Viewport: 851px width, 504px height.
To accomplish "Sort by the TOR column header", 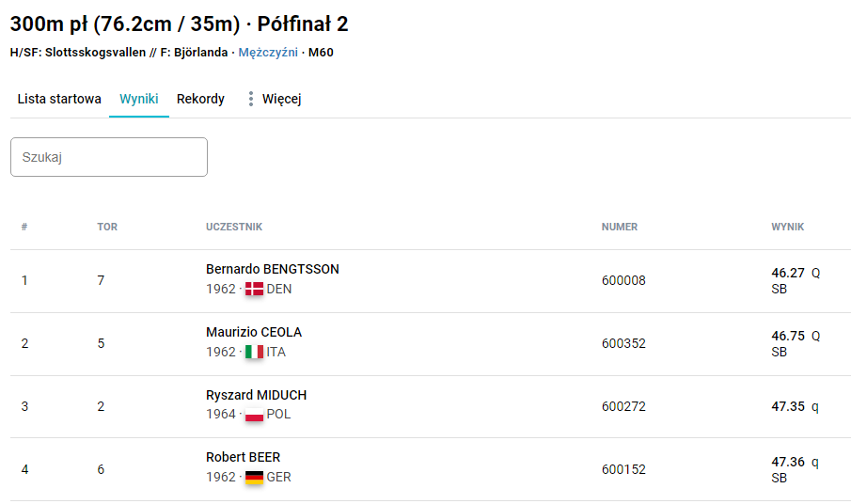I will pos(107,227).
